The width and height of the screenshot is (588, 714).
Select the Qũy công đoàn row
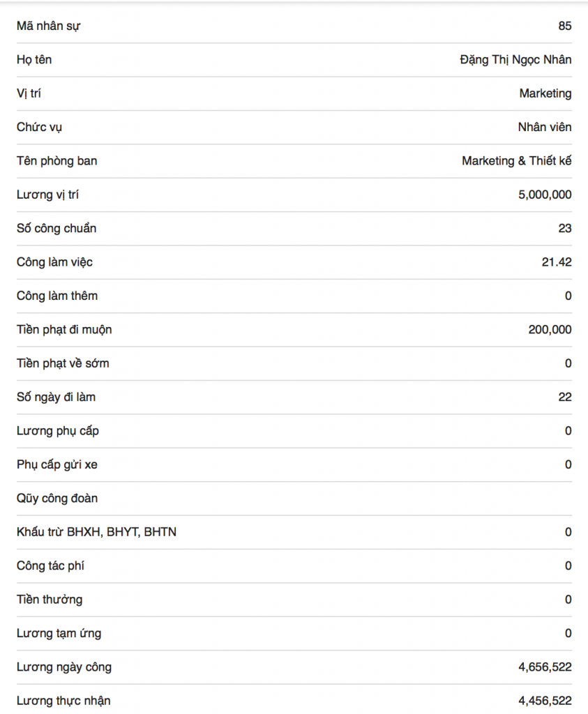click(x=294, y=498)
